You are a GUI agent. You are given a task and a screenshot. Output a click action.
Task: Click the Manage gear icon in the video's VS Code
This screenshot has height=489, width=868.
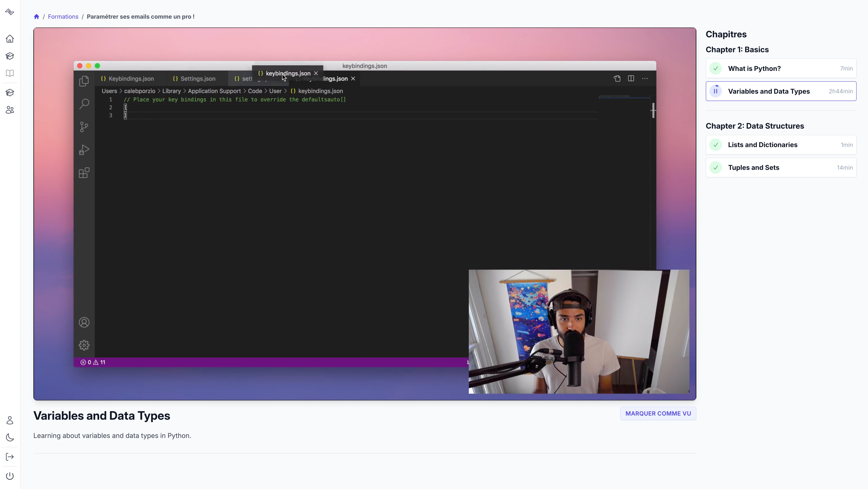click(84, 345)
